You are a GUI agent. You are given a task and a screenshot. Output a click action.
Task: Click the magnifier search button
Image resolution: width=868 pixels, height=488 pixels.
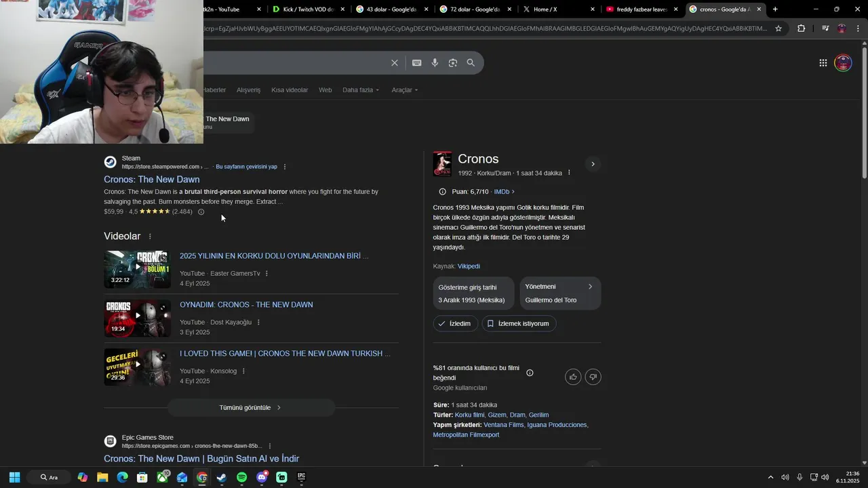coord(471,63)
